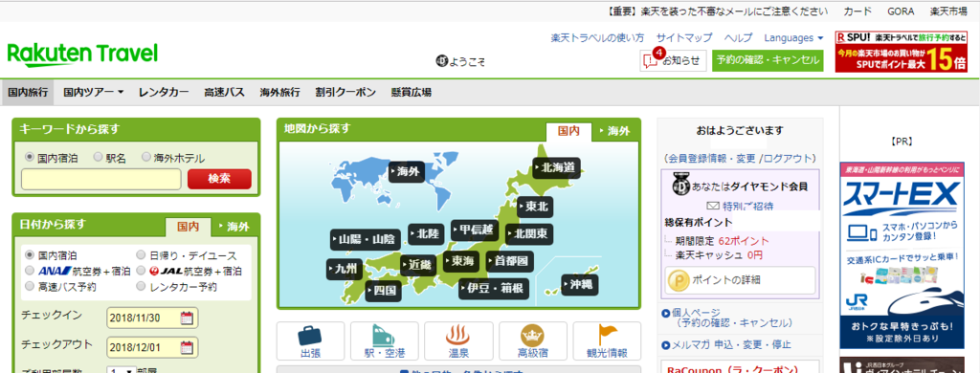This screenshot has height=373, width=980.
Task: Open the room count dropdown
Action: 122,370
